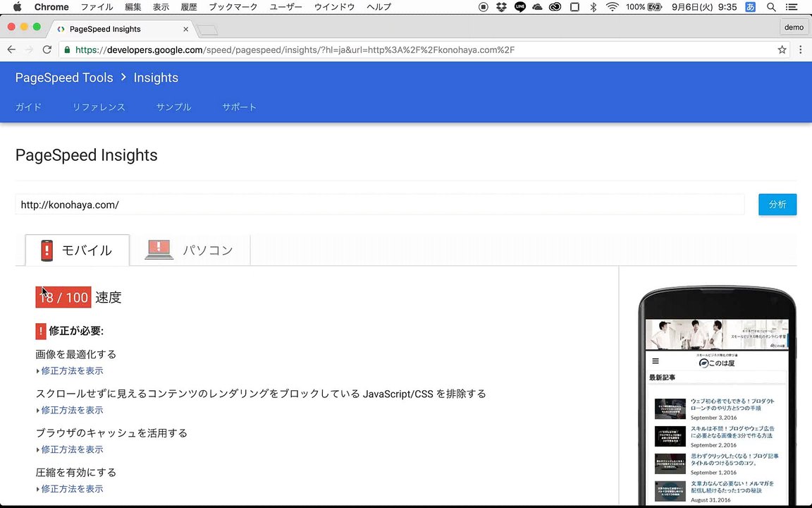Switch to the モバイル tab
Screen dimensions: 812x508
pyautogui.click(x=77, y=250)
